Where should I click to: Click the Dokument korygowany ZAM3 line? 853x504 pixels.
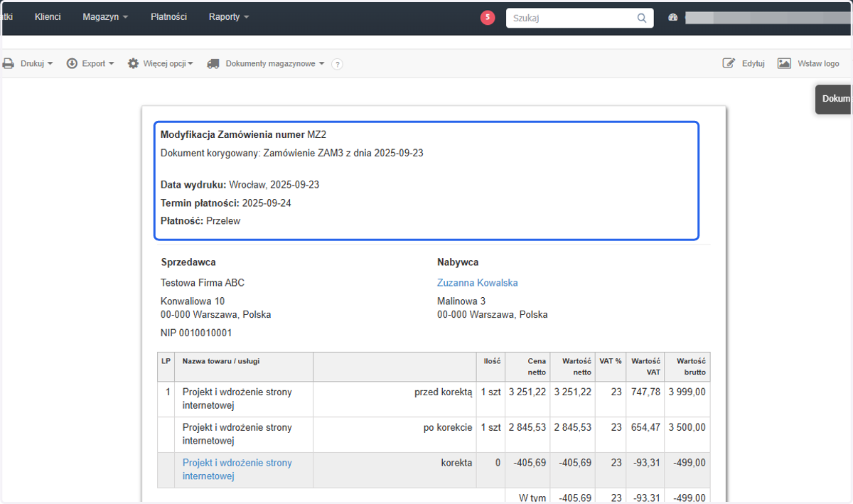(292, 153)
